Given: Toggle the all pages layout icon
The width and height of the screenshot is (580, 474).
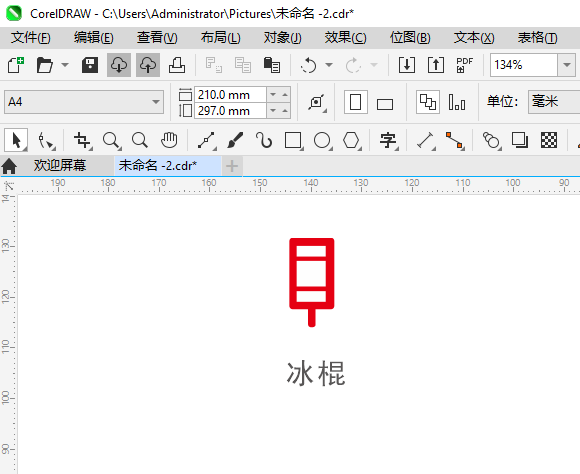Looking at the screenshot, I should click(428, 102).
